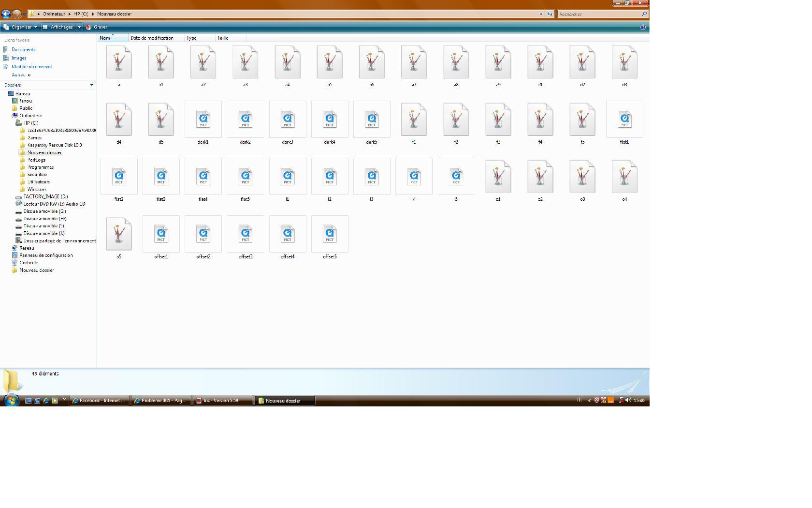Viewport: 812px width, 508px height.
Task: Sort by Date de modification column
Action: tap(156, 38)
